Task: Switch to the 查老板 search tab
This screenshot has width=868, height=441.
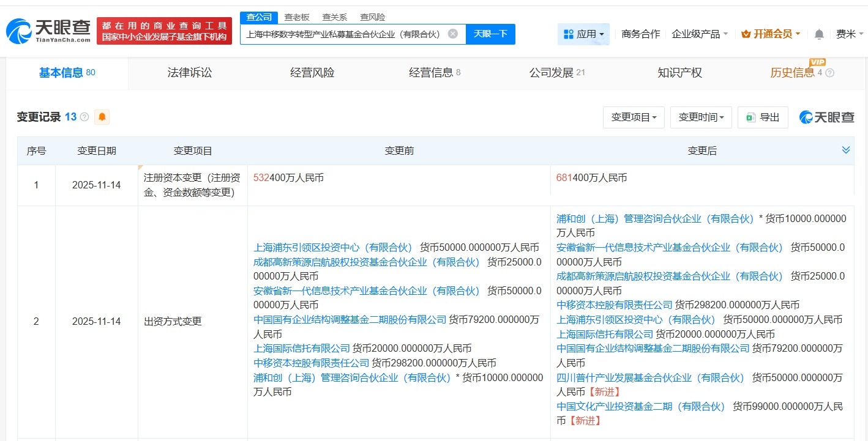Action: (296, 17)
